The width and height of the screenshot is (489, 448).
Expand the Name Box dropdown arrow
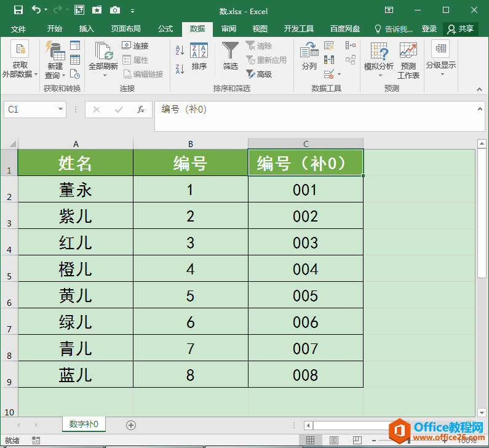tap(60, 109)
